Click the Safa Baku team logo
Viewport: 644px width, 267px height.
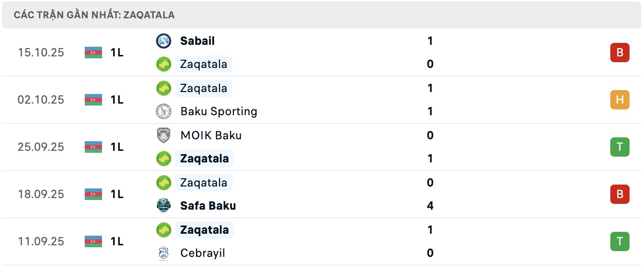pyautogui.click(x=164, y=206)
